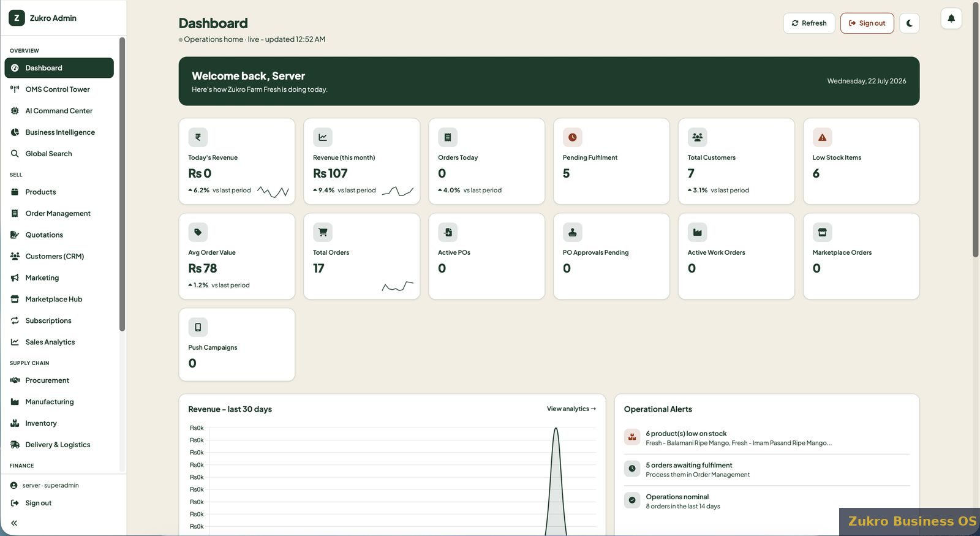Image resolution: width=980 pixels, height=536 pixels.
Task: Click the phone icon on Push Campaigns card
Action: click(198, 327)
